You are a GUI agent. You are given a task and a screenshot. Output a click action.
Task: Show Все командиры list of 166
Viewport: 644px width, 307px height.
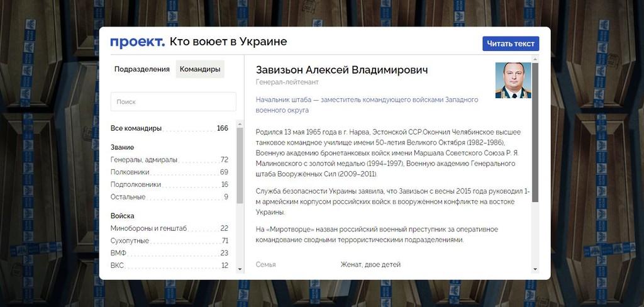tap(169, 128)
